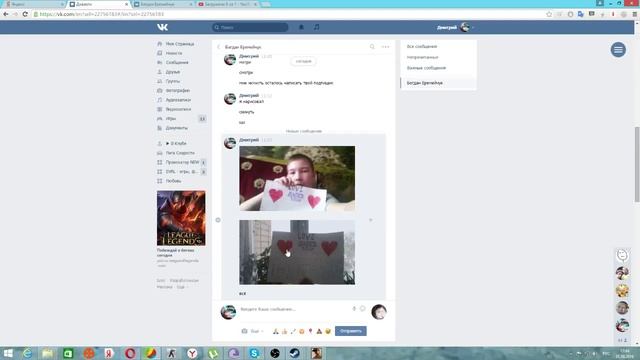
Task: Click the VK logo in the header
Action: pyautogui.click(x=162, y=27)
